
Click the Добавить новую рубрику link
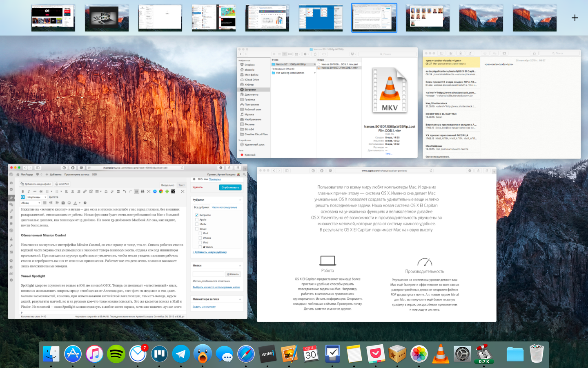[x=209, y=252]
